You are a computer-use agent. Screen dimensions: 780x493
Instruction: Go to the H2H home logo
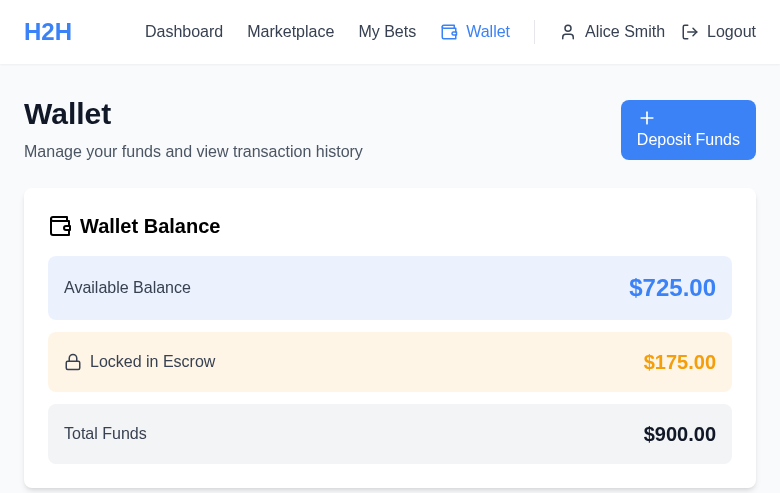coord(48,32)
